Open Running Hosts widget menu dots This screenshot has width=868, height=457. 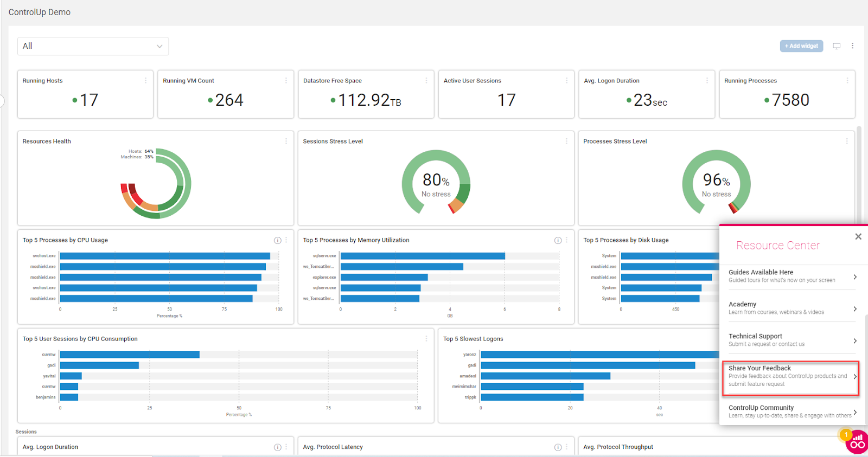tap(145, 80)
